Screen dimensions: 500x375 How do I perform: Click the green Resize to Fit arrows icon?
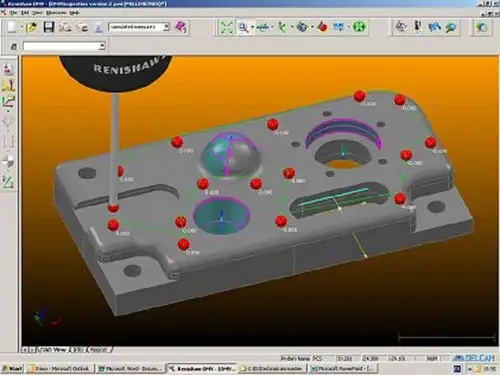pyautogui.click(x=227, y=27)
